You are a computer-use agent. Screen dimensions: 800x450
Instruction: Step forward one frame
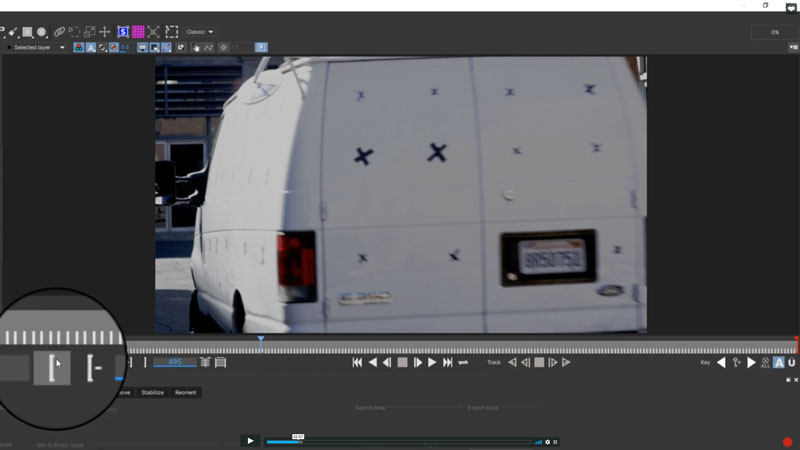click(417, 362)
